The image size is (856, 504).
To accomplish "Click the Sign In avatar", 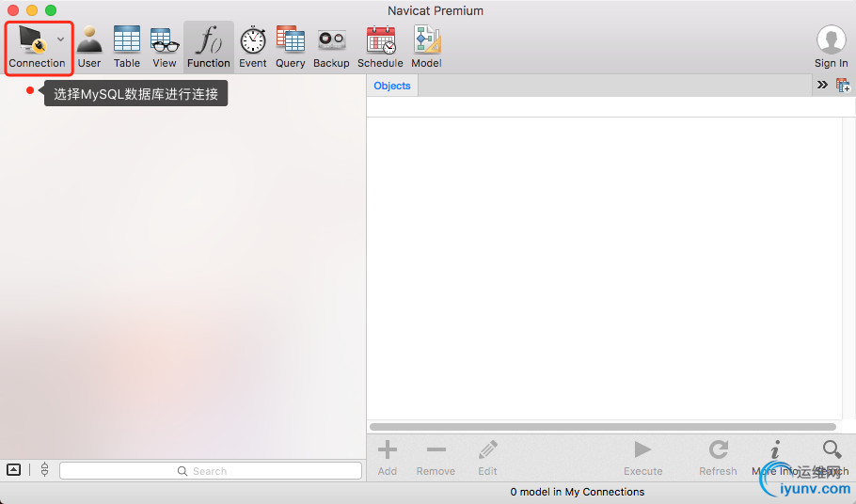I will (x=831, y=39).
